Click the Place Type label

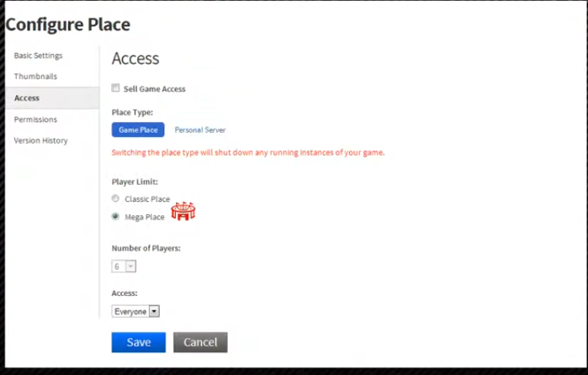[x=132, y=112]
